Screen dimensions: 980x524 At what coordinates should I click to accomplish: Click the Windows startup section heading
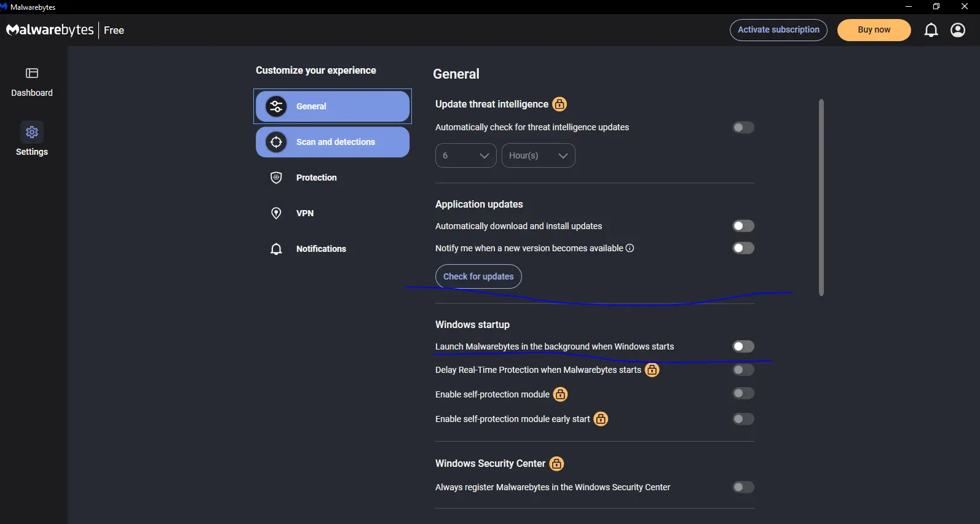point(472,324)
